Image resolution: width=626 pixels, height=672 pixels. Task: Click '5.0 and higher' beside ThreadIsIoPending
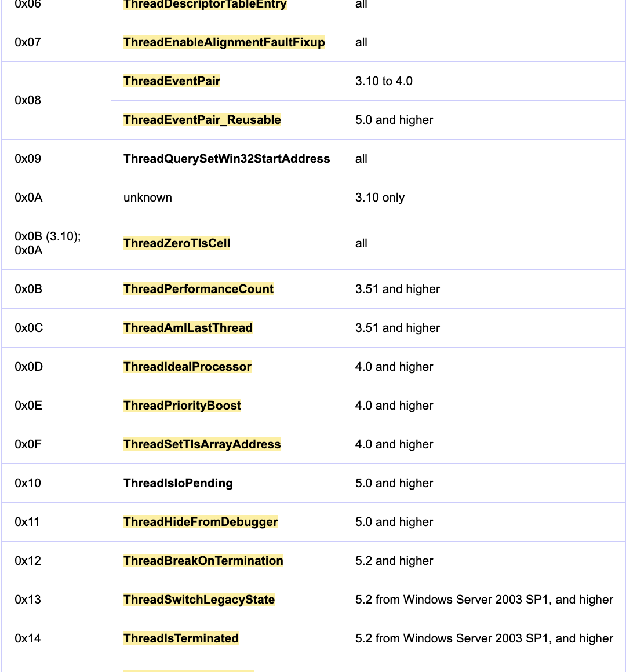(x=394, y=483)
